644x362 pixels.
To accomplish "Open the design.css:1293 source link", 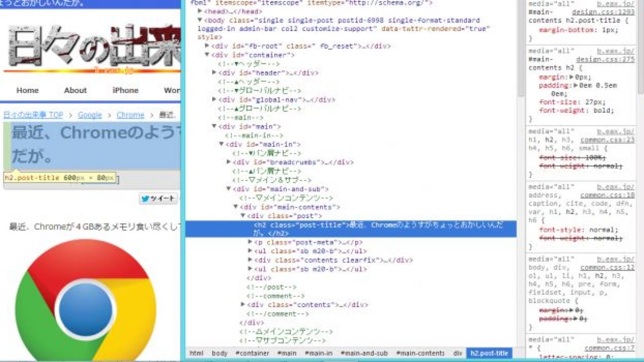I will point(603,12).
